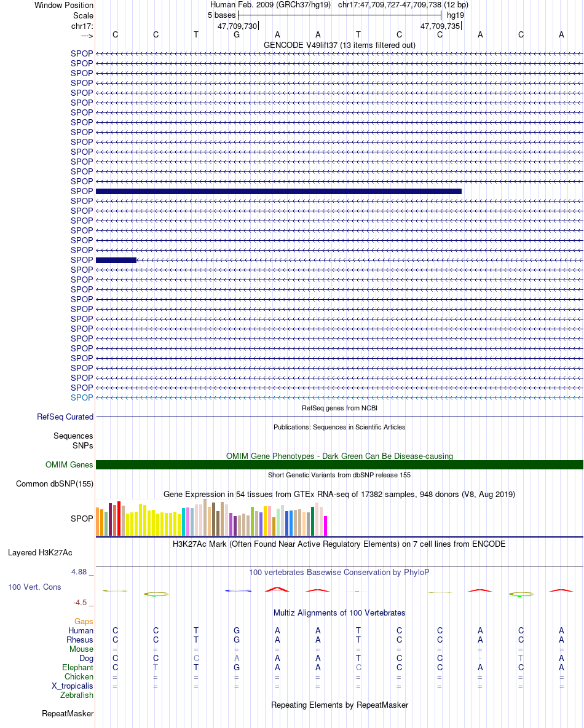Click the gray A mismatch in the Dog row
Image resolution: width=584 pixels, height=728 pixels.
(237, 659)
